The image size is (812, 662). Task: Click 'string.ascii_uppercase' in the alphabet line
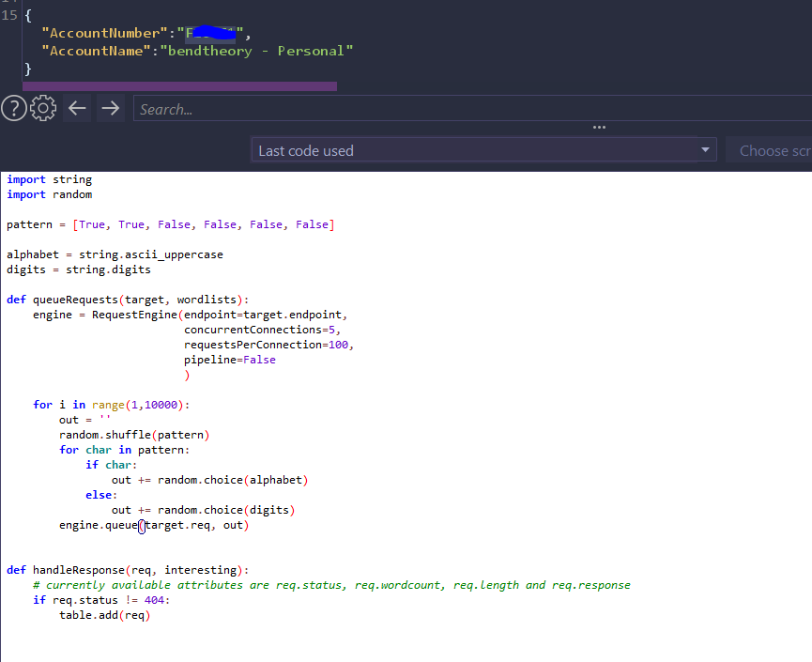pos(151,254)
